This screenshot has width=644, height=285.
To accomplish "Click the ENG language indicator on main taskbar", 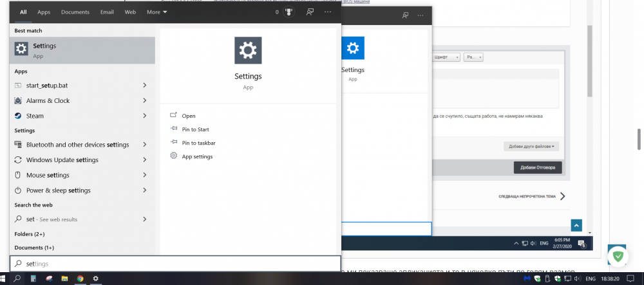I will [x=591, y=279].
